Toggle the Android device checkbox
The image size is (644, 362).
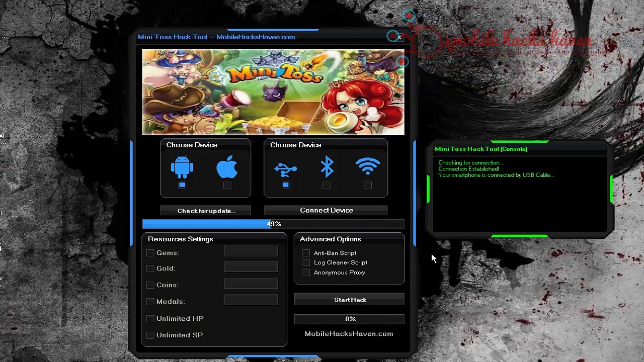tap(182, 185)
